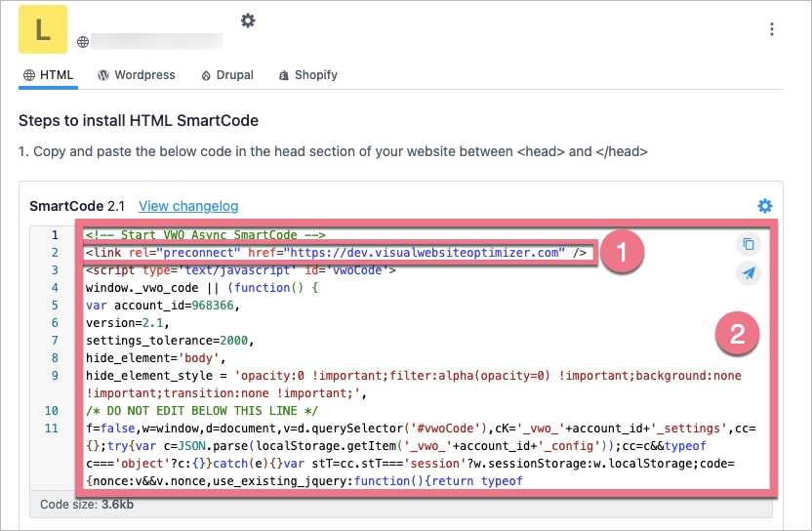Click the 'Steps to install HTML SmartCode' heading
This screenshot has height=531, width=812.
[139, 121]
